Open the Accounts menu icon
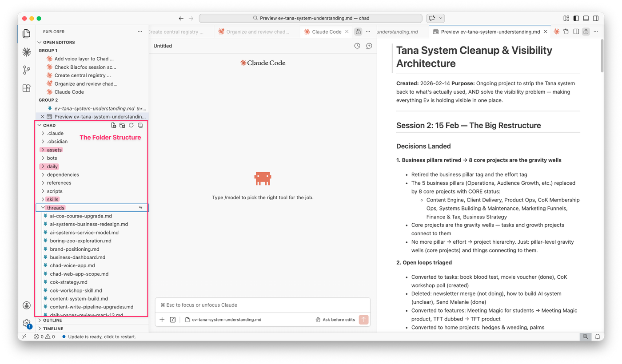The image size is (622, 364). [27, 305]
